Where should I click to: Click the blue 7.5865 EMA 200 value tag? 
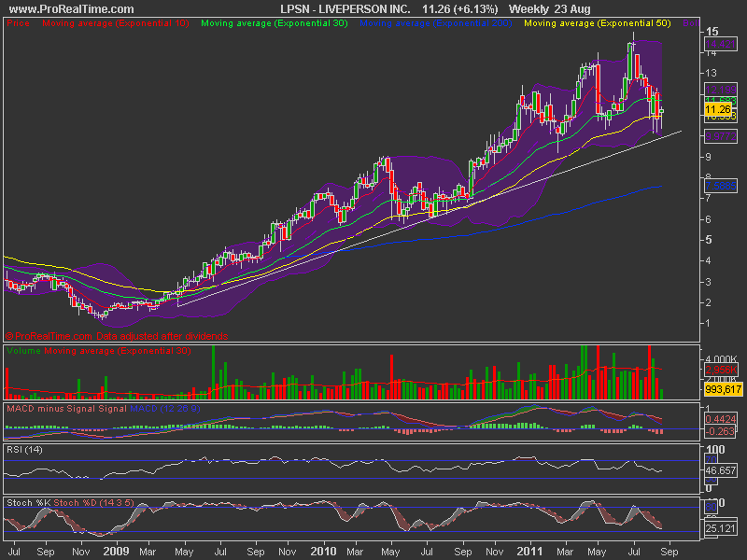720,186
